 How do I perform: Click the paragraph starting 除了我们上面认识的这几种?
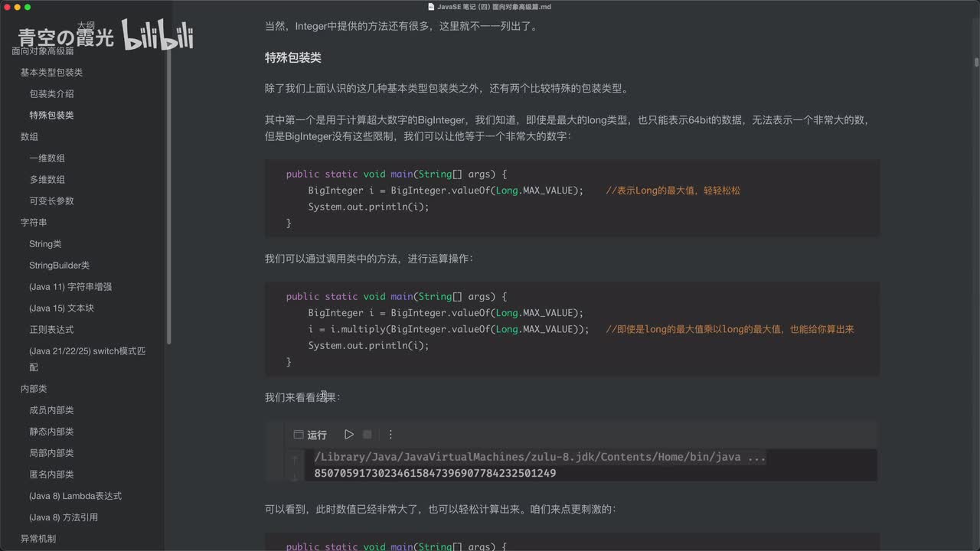(447, 88)
